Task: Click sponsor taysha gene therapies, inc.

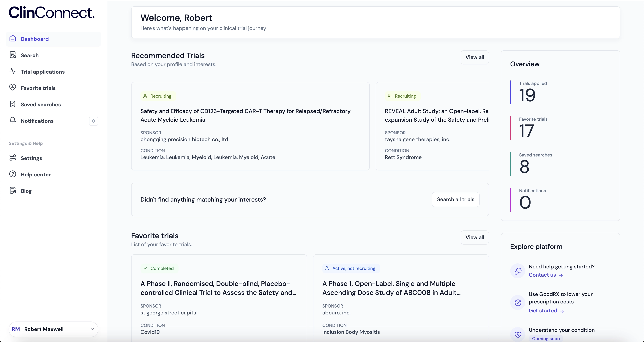Action: point(417,140)
